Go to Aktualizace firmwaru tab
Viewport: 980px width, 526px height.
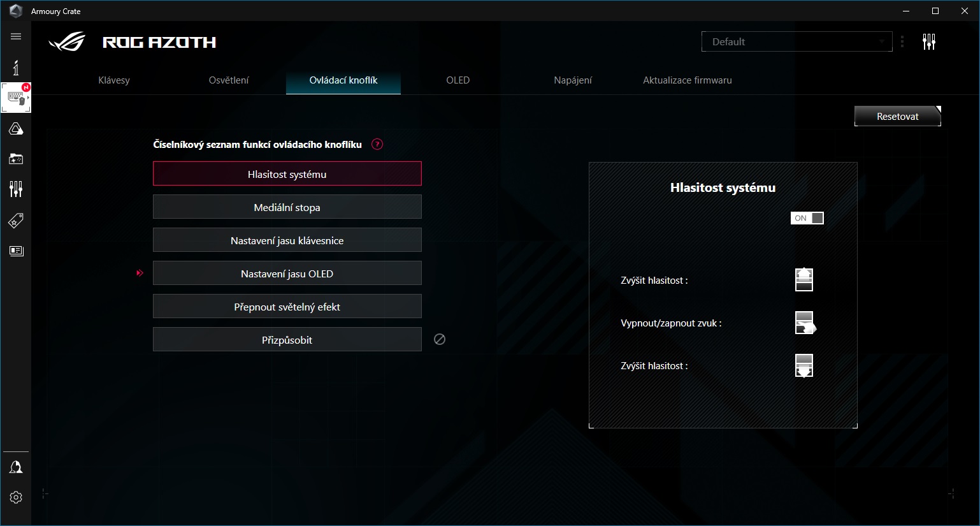pyautogui.click(x=688, y=80)
